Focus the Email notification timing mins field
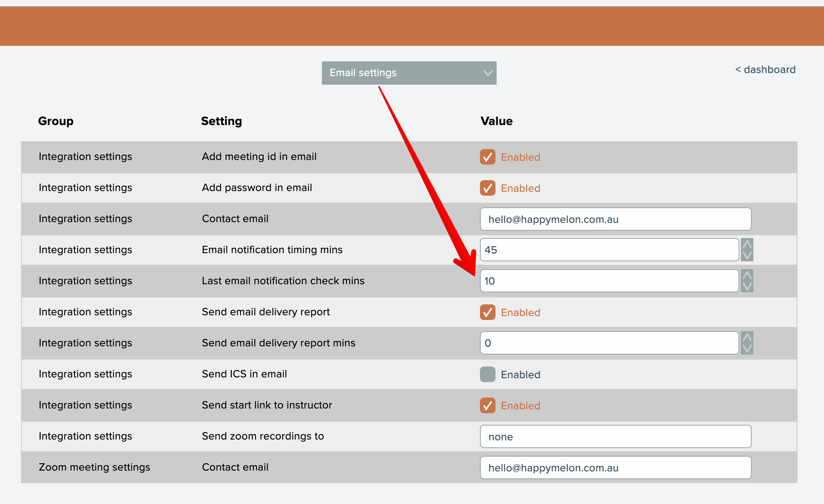Image resolution: width=824 pixels, height=504 pixels. click(609, 250)
